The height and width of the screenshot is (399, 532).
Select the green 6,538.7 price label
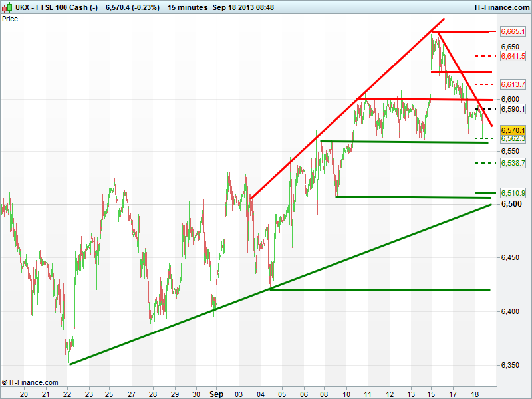click(513, 163)
